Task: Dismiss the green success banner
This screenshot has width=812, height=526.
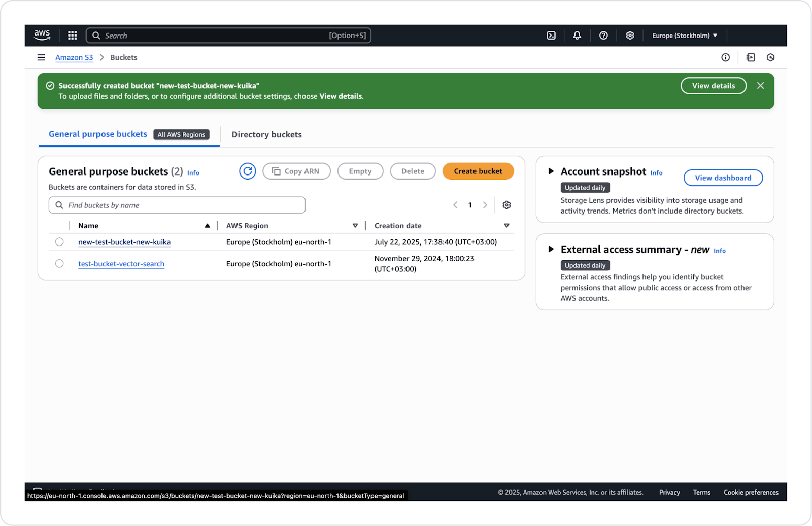Action: pyautogui.click(x=760, y=86)
